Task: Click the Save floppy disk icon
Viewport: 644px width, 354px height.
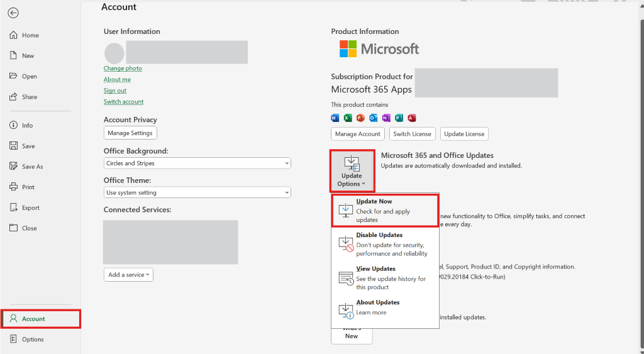Action: point(14,146)
